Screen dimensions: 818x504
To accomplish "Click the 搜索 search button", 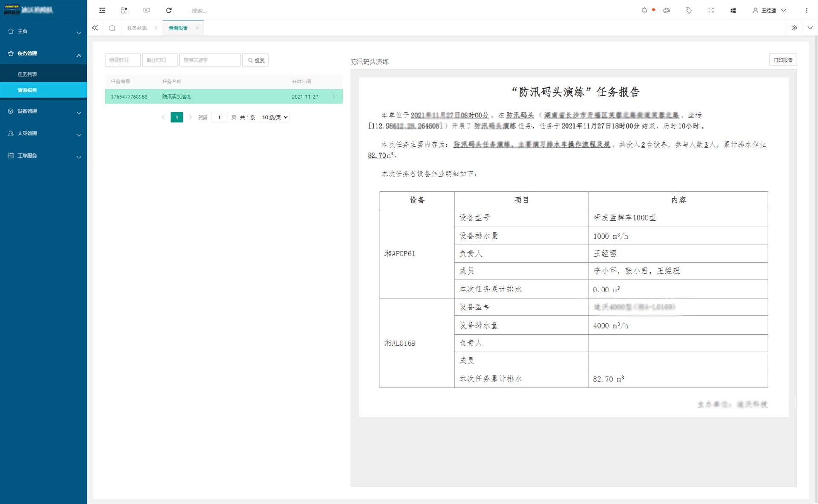I will [256, 60].
